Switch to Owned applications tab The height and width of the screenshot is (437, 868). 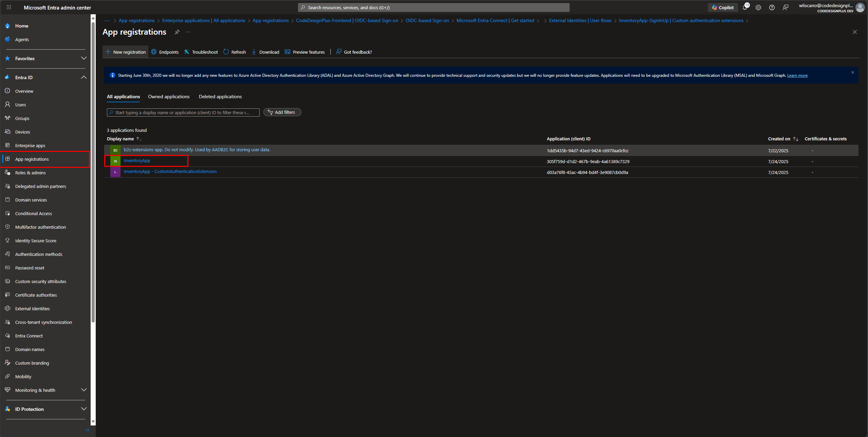point(169,97)
